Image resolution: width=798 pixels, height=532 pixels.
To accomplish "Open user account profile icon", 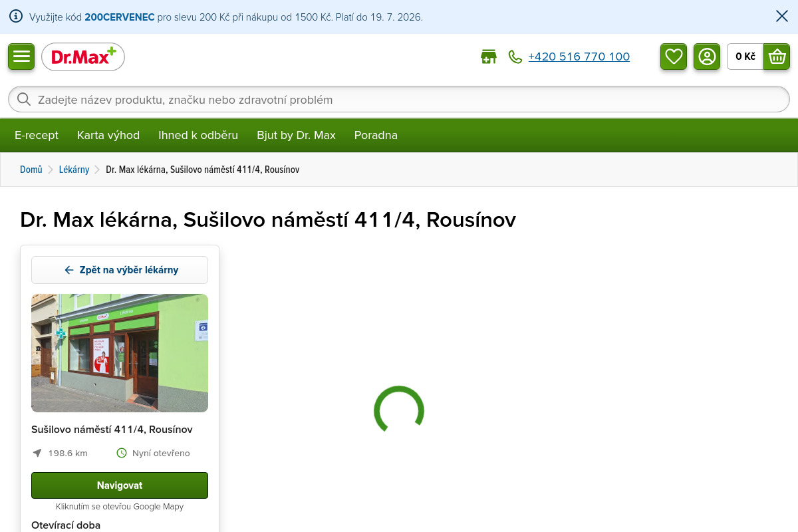I will pos(707,57).
